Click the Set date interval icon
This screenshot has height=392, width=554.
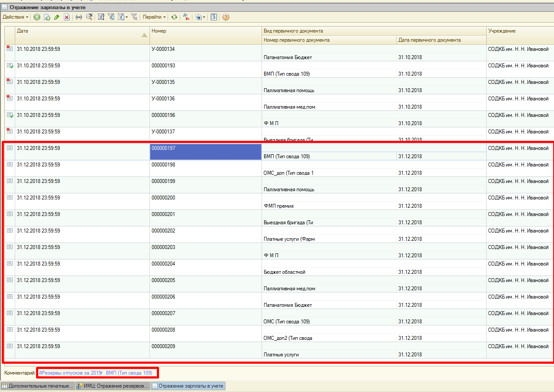point(79,17)
